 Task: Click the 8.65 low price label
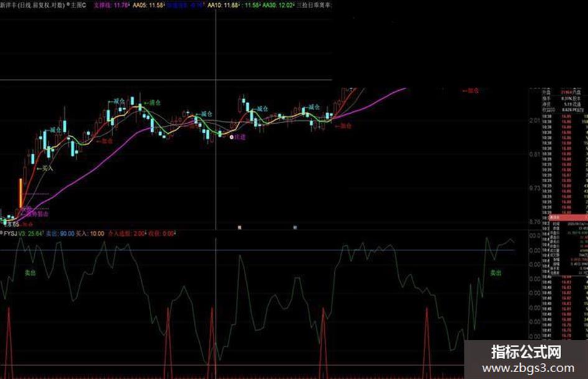click(x=12, y=224)
